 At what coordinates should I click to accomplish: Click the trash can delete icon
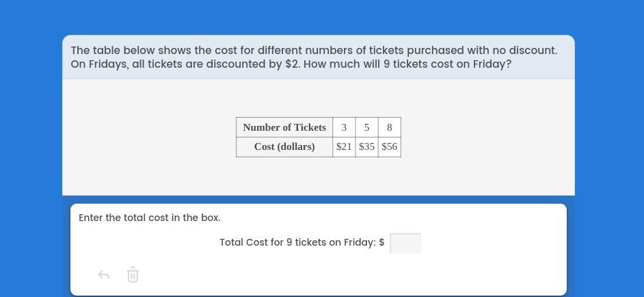coord(133,275)
